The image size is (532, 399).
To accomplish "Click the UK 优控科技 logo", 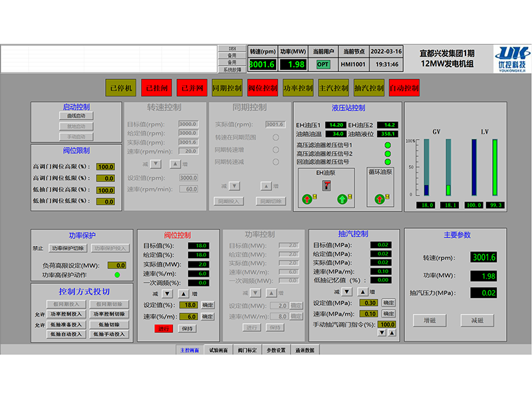I will pyautogui.click(x=512, y=59).
